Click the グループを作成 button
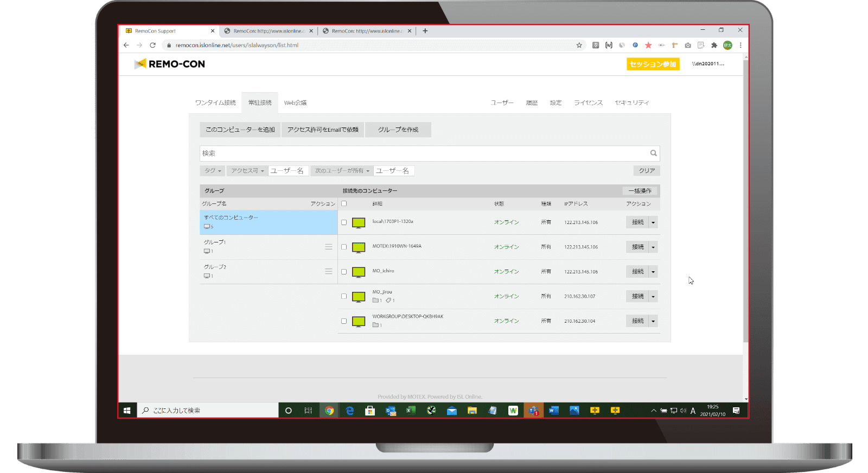This screenshot has width=868, height=473. [x=398, y=130]
